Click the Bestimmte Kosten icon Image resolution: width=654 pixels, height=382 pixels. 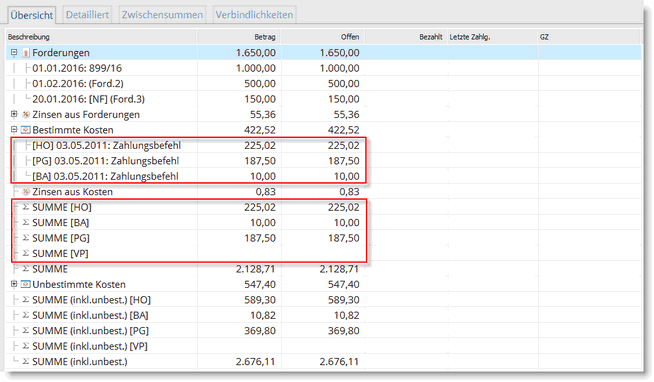tap(26, 130)
